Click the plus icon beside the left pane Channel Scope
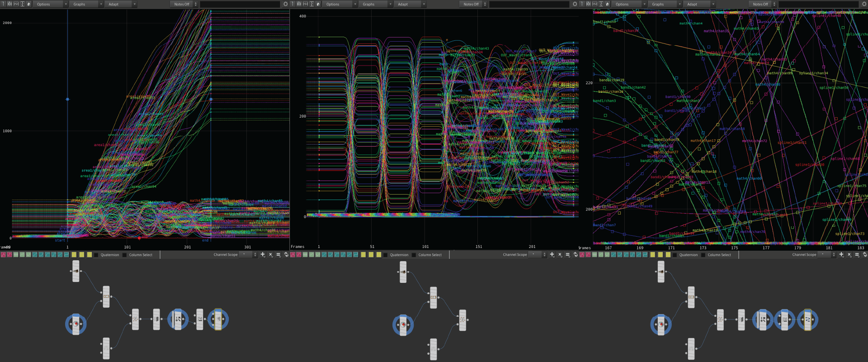 pyautogui.click(x=263, y=255)
